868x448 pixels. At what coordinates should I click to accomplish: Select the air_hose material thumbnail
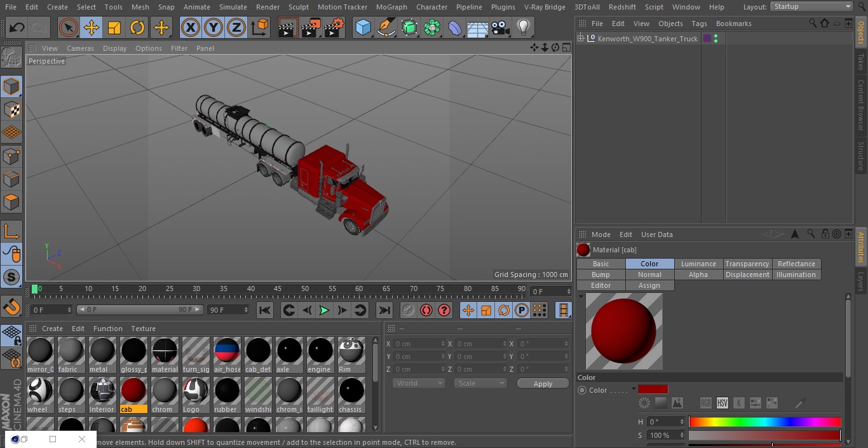[227, 355]
